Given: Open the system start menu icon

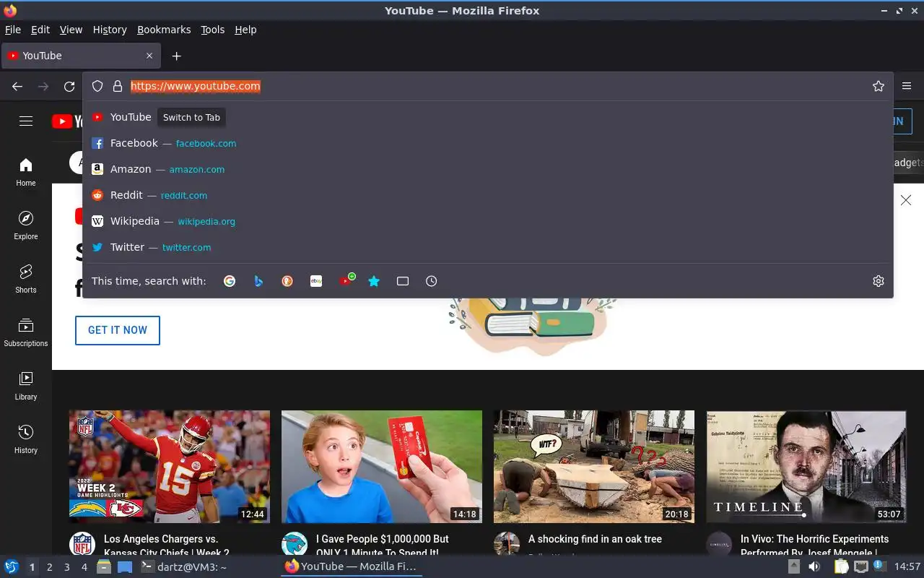Looking at the screenshot, I should pyautogui.click(x=12, y=566).
